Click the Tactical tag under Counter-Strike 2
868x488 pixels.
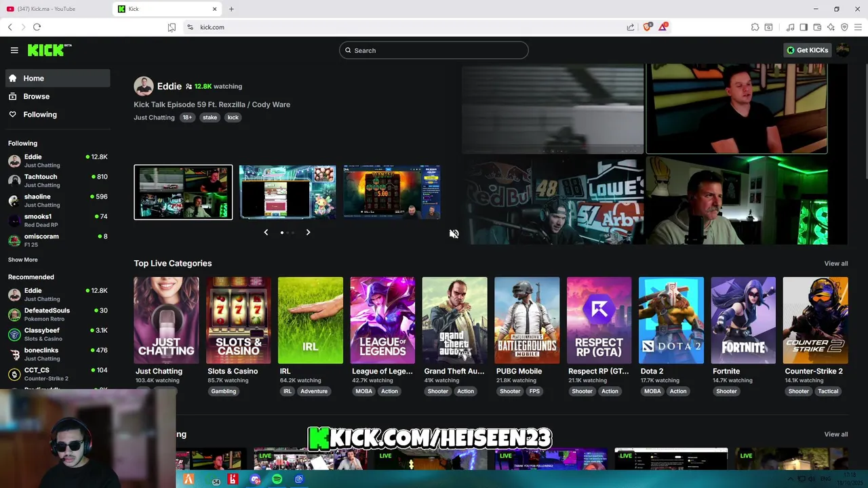click(x=828, y=391)
